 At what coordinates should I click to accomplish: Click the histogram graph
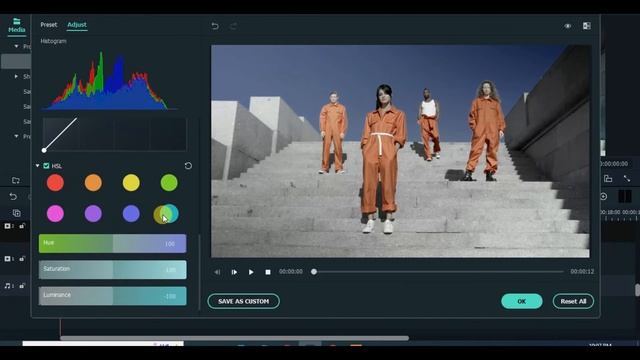tap(110, 81)
